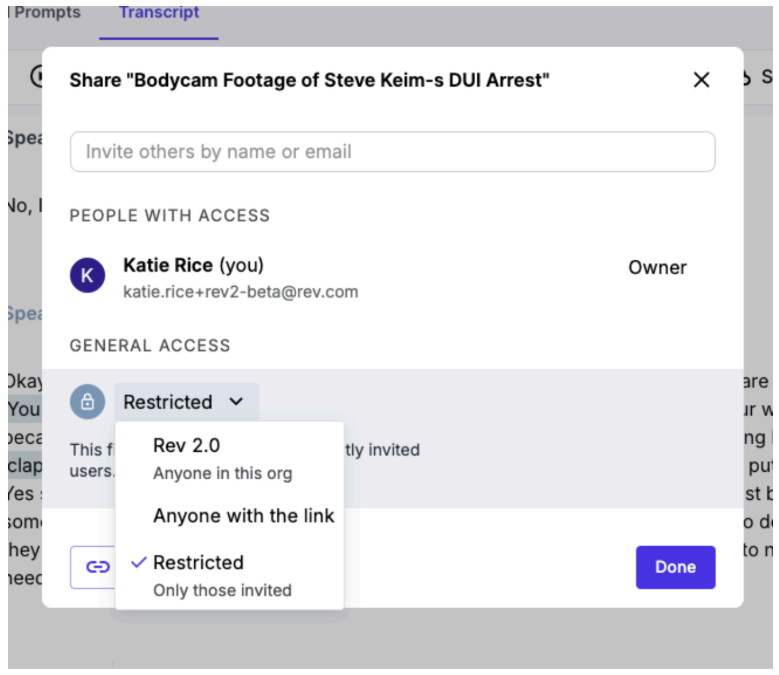Click the lock icon beside Restricted
This screenshot has width=779, height=675.
[87, 401]
